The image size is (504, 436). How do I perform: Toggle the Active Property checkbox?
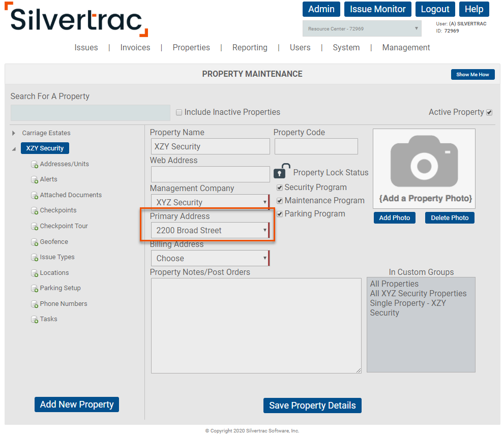(489, 112)
